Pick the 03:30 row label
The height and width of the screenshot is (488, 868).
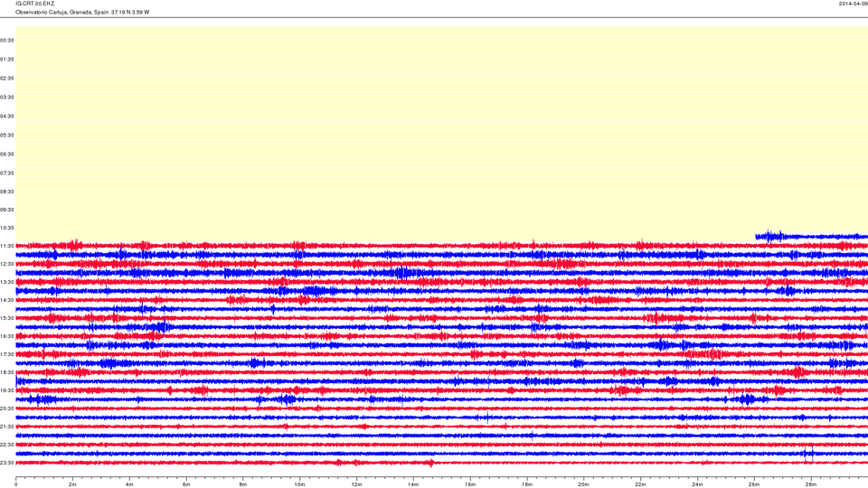pos(7,98)
